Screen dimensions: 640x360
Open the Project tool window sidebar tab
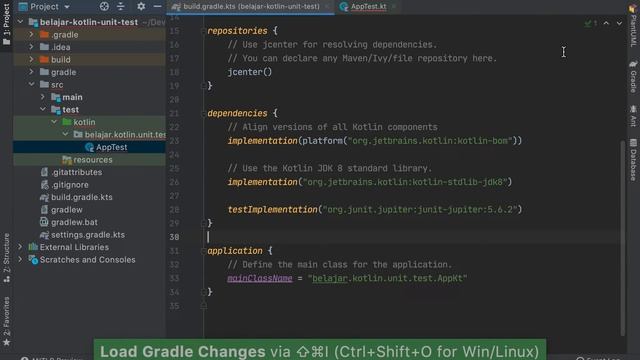coord(6,24)
